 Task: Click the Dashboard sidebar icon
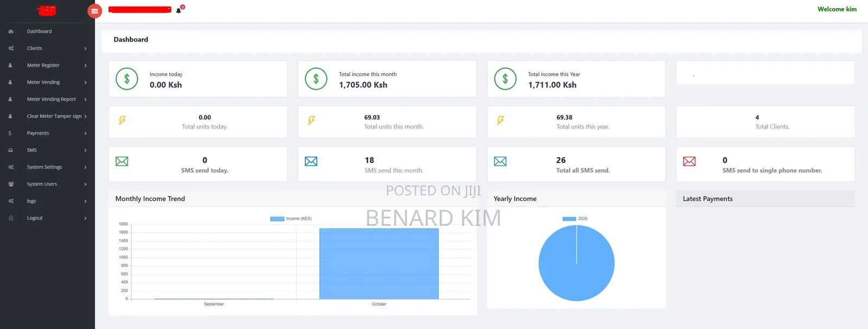click(x=11, y=31)
